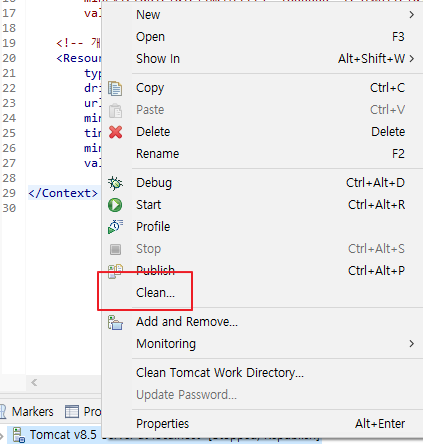
Task: Switch to the Markers tab
Action: coord(27,412)
